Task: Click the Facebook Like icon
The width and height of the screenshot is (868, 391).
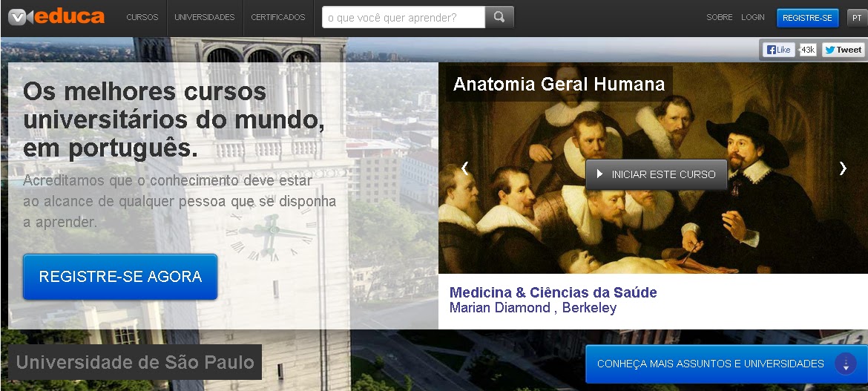Action: point(778,50)
